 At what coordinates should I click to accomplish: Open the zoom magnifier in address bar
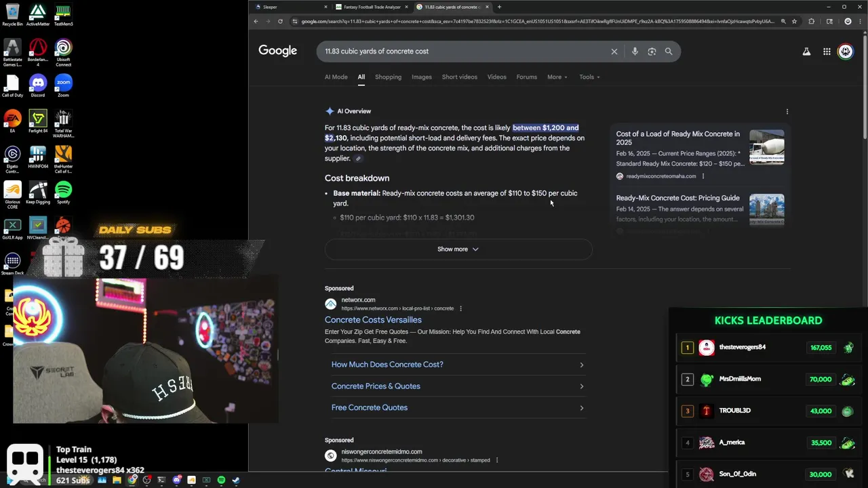click(x=783, y=21)
